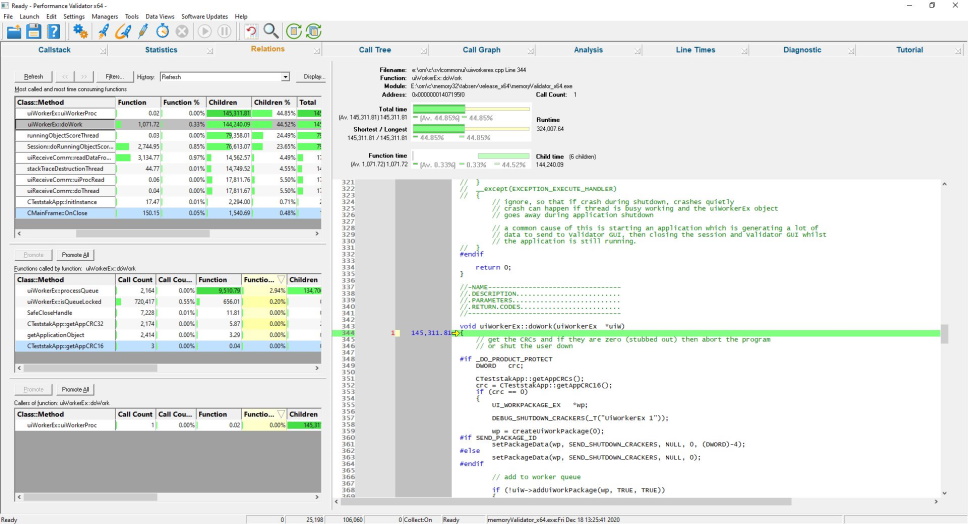Click the multi-page green refresh all icon
The height and width of the screenshot is (524, 968).
pyautogui.click(x=314, y=31)
